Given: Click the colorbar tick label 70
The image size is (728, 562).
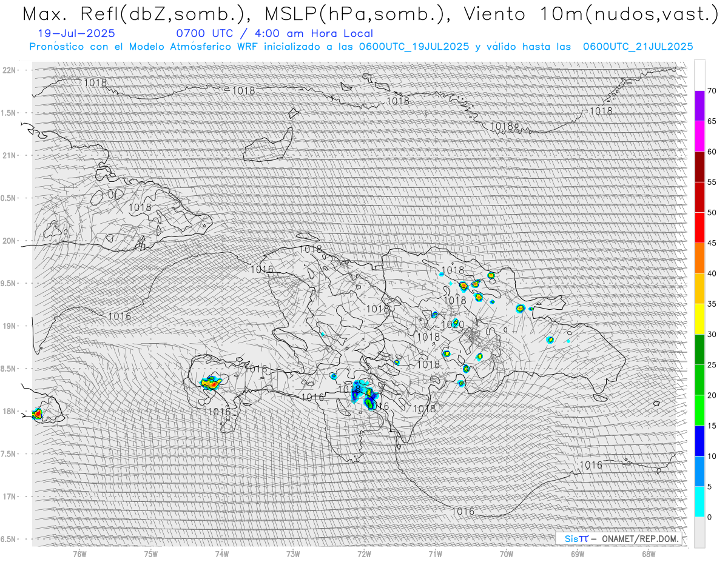Looking at the screenshot, I should (712, 91).
